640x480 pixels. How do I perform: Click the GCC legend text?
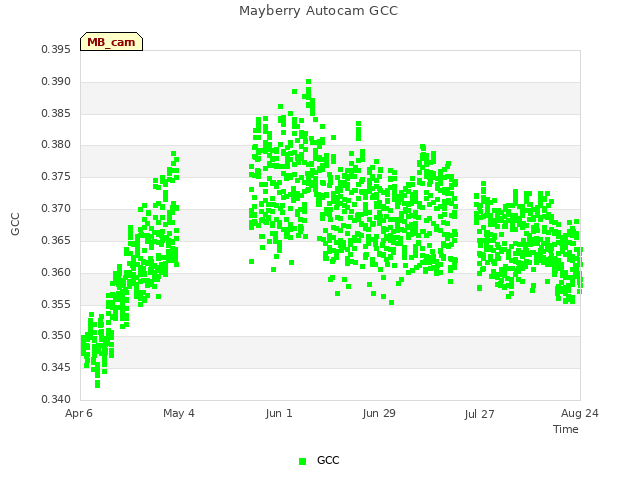tap(328, 460)
